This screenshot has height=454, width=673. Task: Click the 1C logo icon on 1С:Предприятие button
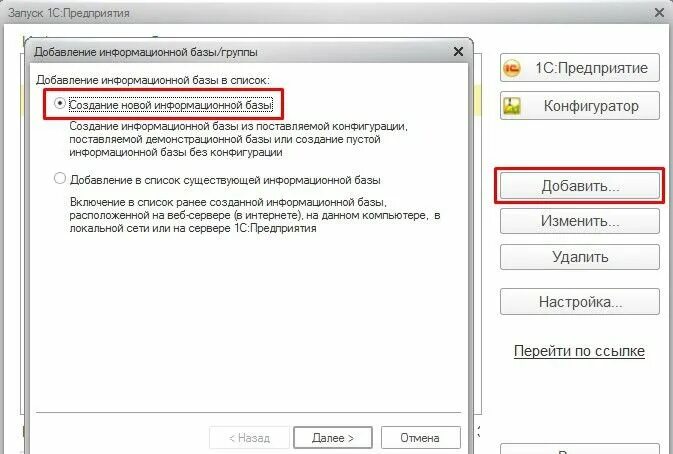pyautogui.click(x=512, y=68)
